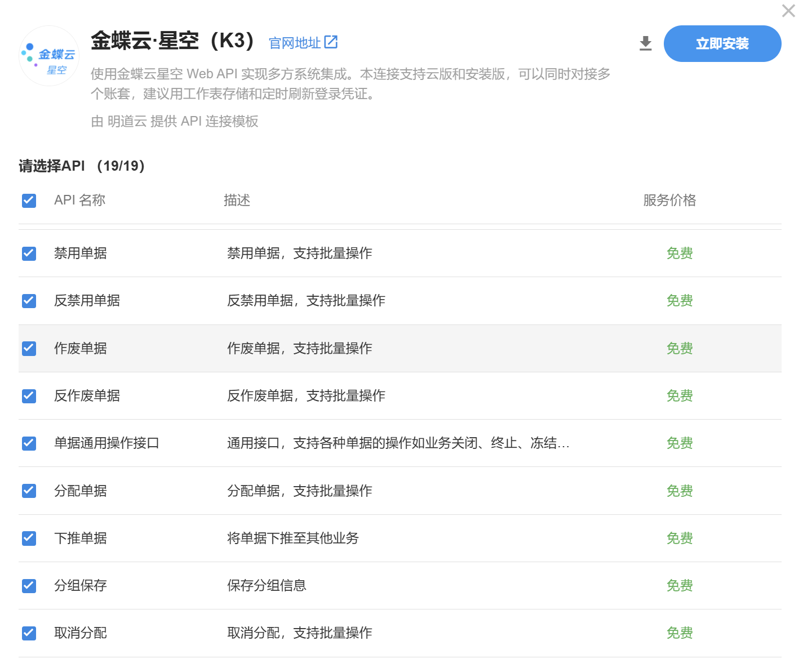The height and width of the screenshot is (672, 803).
Task: Click description 将单据下推至其他业务
Action: [293, 539]
